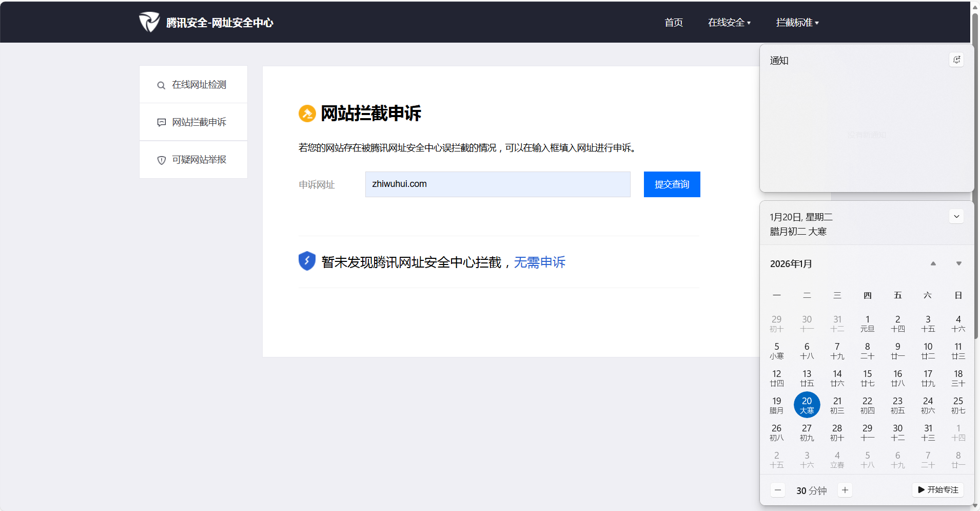Click the blue shield result icon

point(307,261)
